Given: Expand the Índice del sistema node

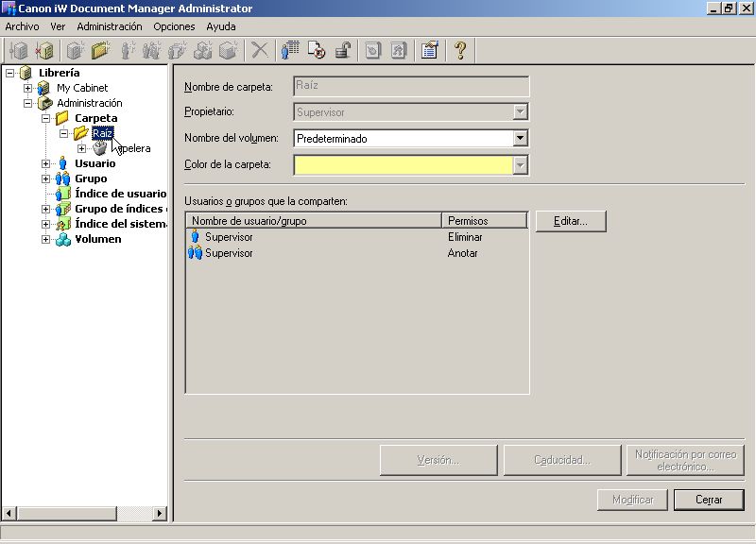Looking at the screenshot, I should (x=45, y=224).
